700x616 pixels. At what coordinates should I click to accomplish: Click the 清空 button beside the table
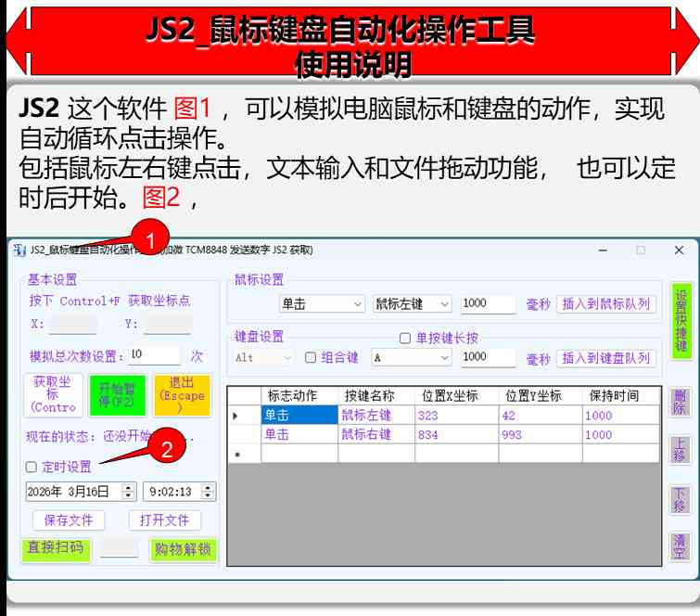click(680, 546)
